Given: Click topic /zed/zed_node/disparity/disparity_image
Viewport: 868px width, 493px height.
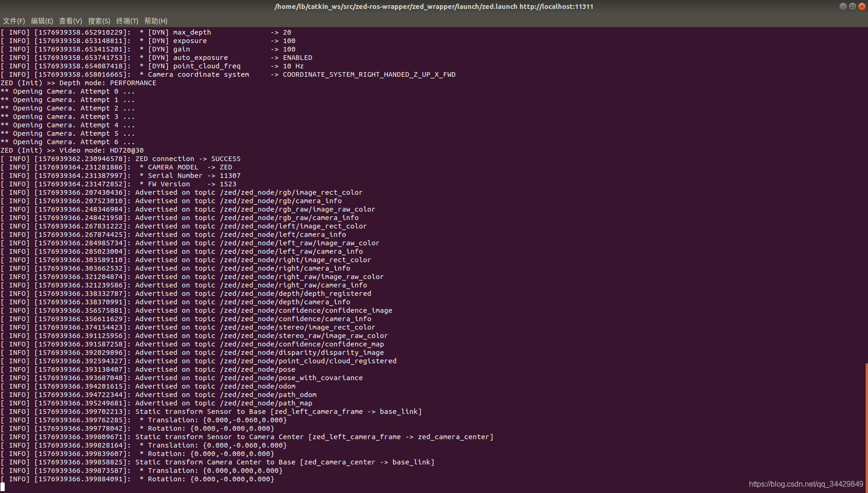Looking at the screenshot, I should (302, 353).
